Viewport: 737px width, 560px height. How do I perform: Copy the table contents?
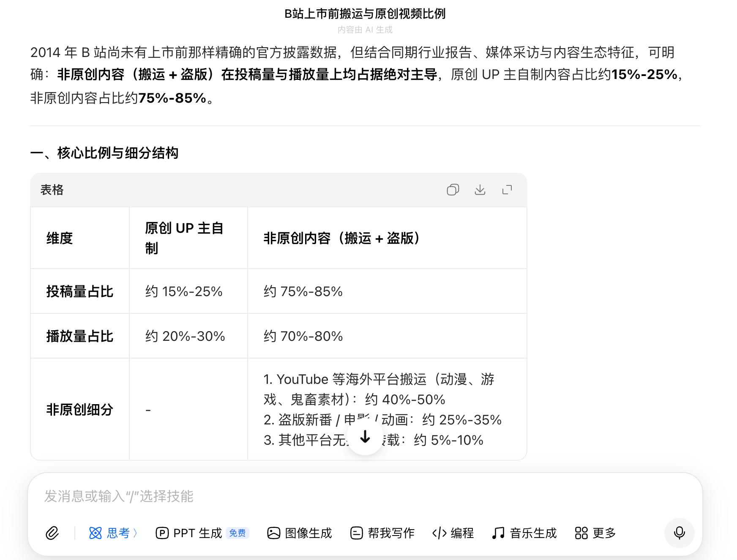click(453, 190)
